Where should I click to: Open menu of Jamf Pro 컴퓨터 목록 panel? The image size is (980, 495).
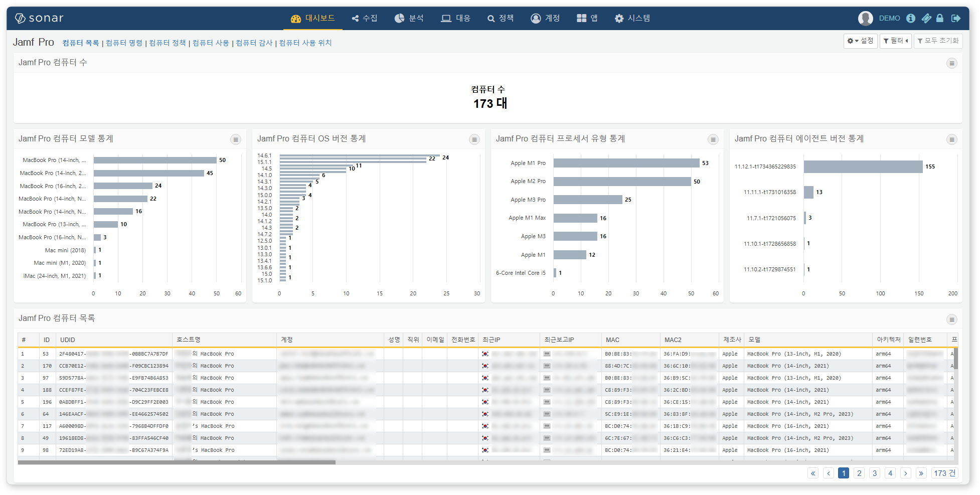pyautogui.click(x=951, y=319)
